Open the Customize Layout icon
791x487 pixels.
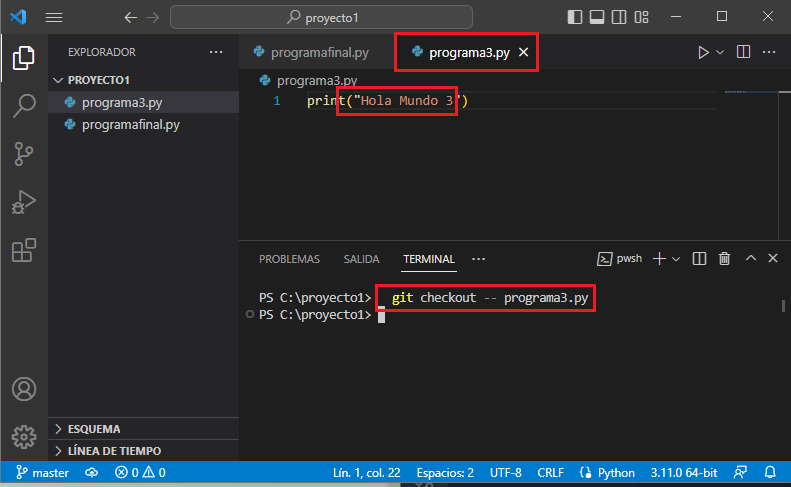click(x=641, y=17)
